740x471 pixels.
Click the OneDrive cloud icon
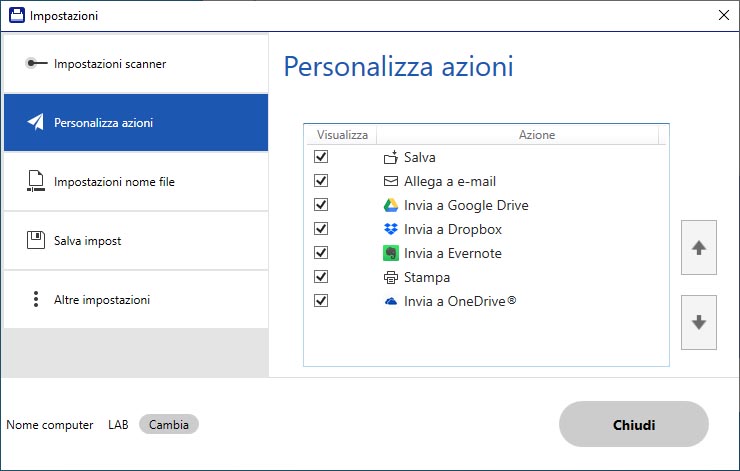pos(391,301)
